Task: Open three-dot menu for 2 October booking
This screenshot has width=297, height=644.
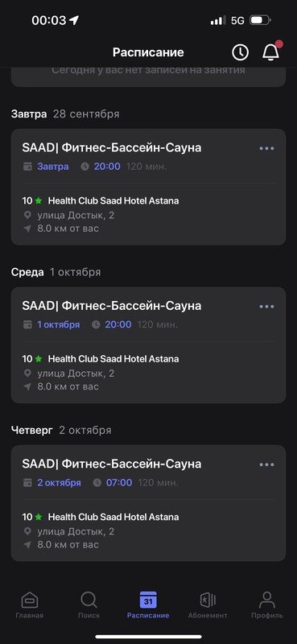Action: pos(266,464)
